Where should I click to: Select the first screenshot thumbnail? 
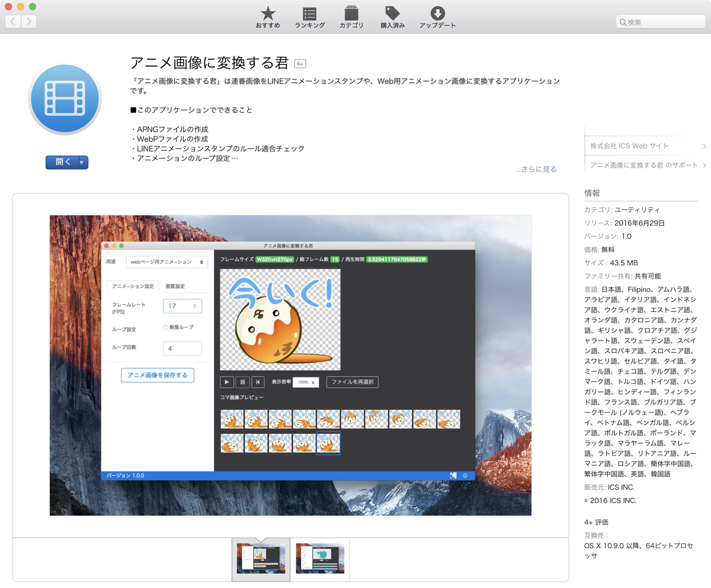tap(261, 558)
